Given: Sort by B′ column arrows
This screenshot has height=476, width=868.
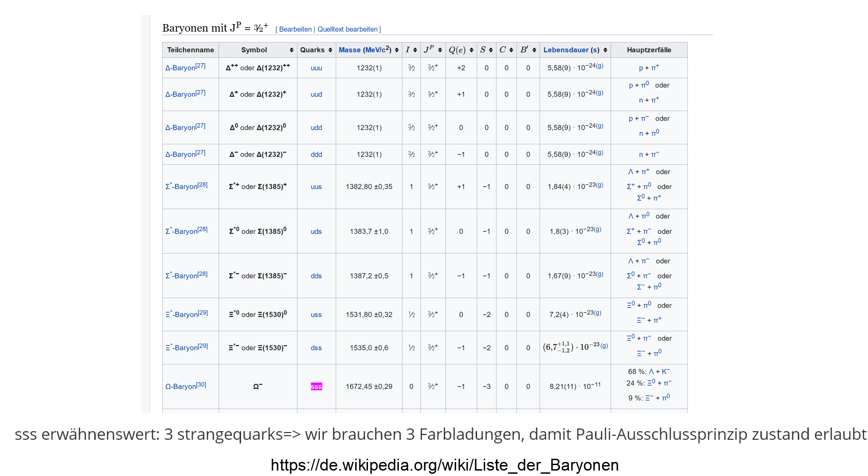Looking at the screenshot, I should tap(534, 50).
